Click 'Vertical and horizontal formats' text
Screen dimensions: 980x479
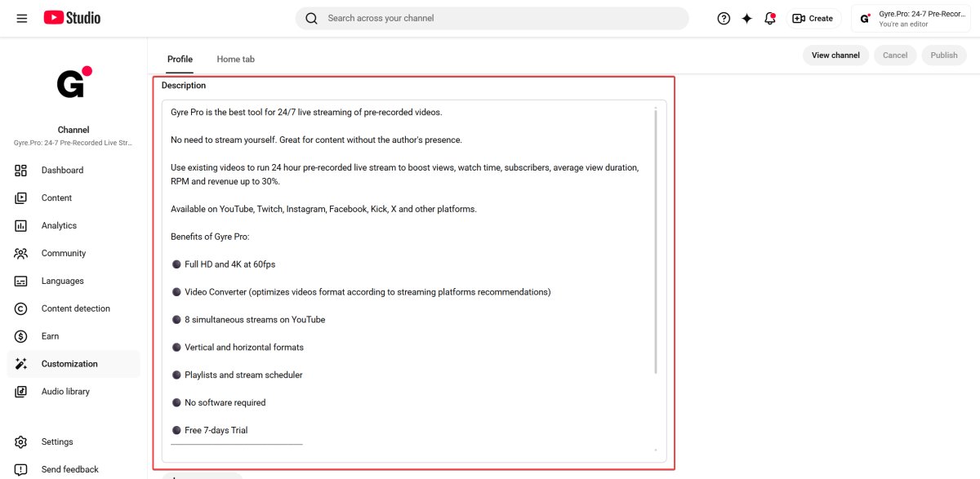[244, 348]
